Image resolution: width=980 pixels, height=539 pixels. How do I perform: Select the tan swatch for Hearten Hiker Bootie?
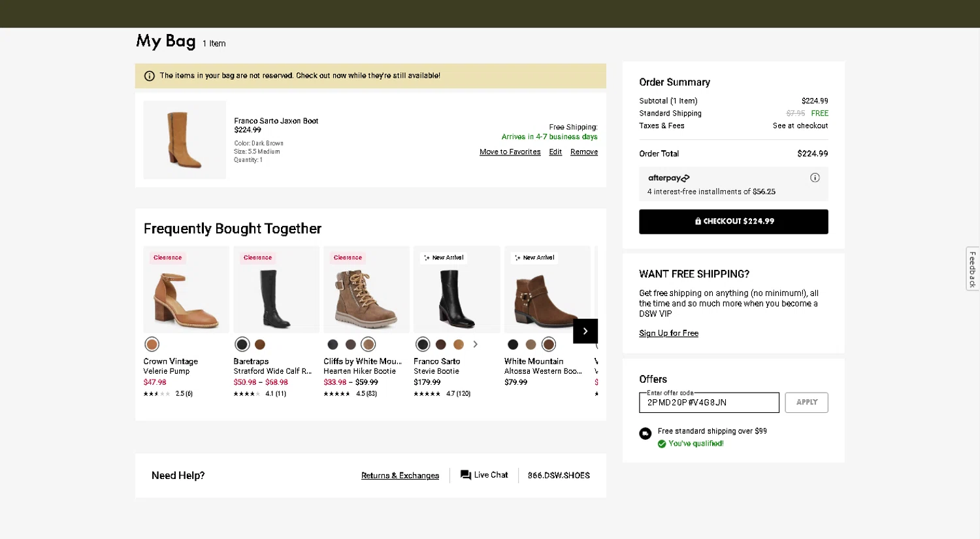[368, 344]
